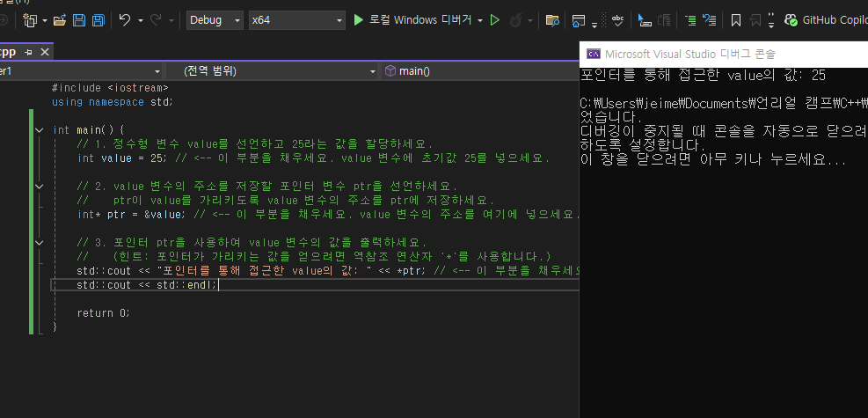Screen dimensions: 868x418
Task: Click Start Without Debugging outline play icon
Action: (495, 20)
